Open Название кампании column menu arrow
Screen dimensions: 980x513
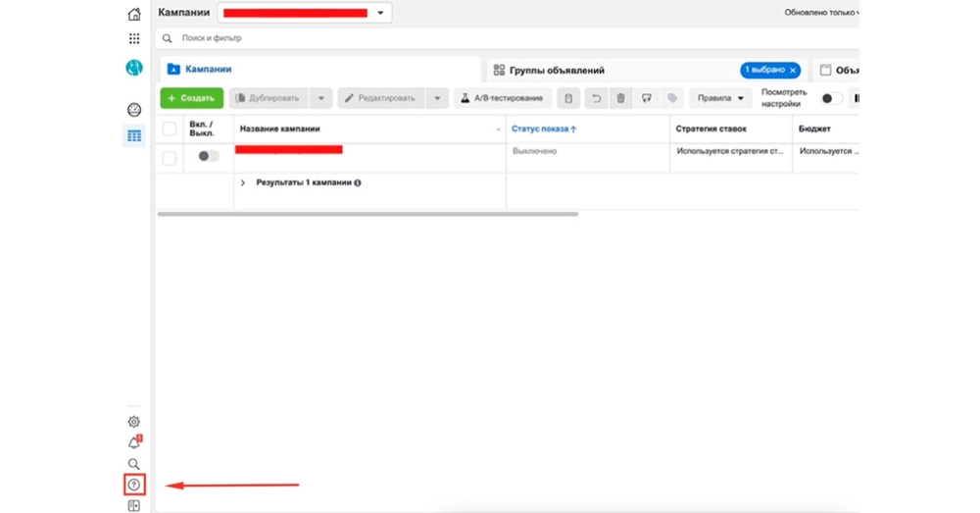tap(498, 129)
